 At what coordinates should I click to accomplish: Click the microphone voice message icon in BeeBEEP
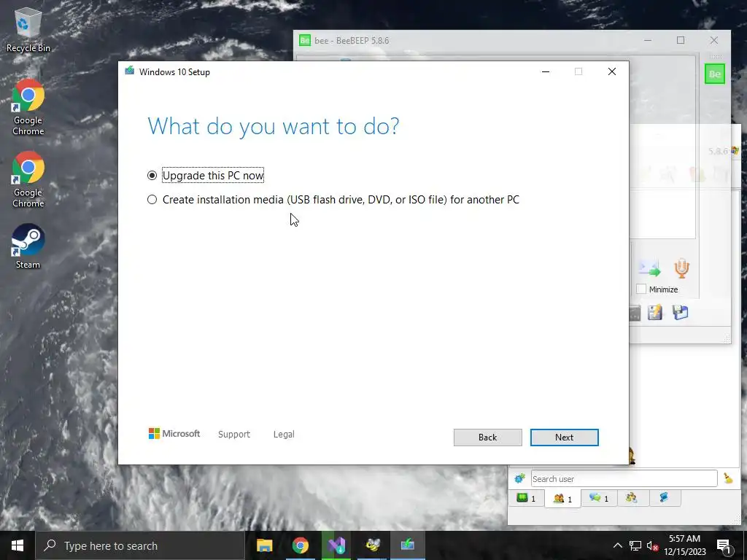tap(681, 268)
